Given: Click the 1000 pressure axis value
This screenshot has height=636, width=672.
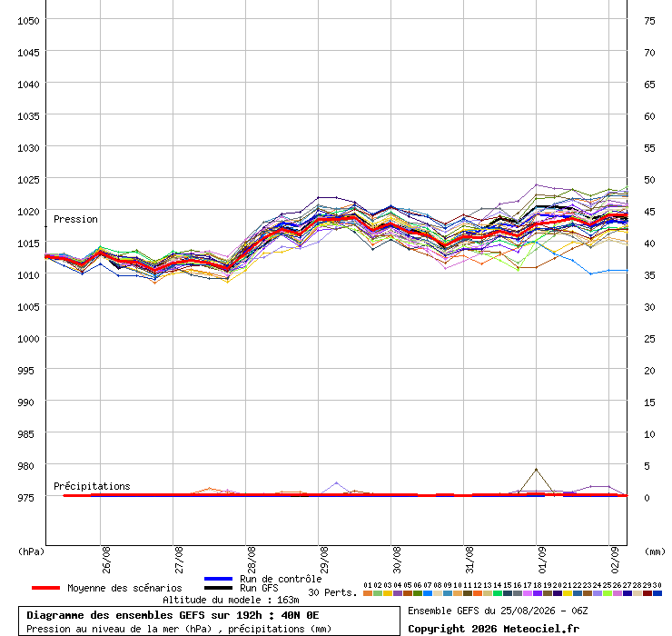Looking at the screenshot, I should [28, 339].
